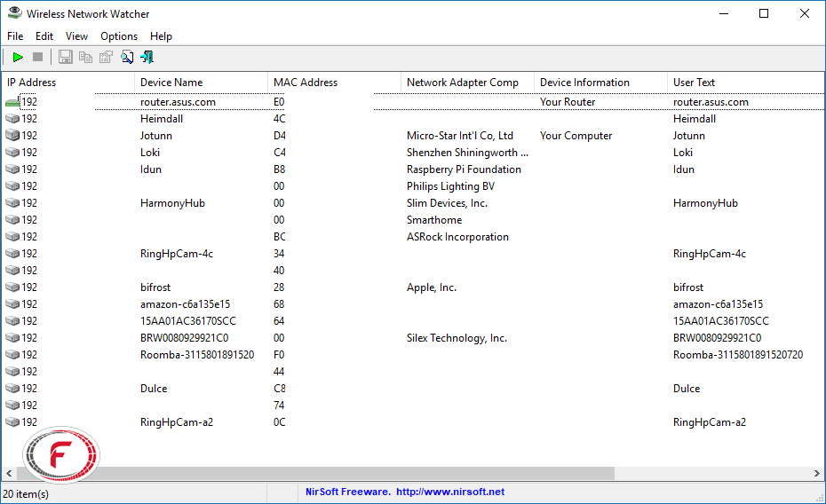Open the http://www.nirsoft.net link
This screenshot has width=826, height=504.
coord(450,492)
